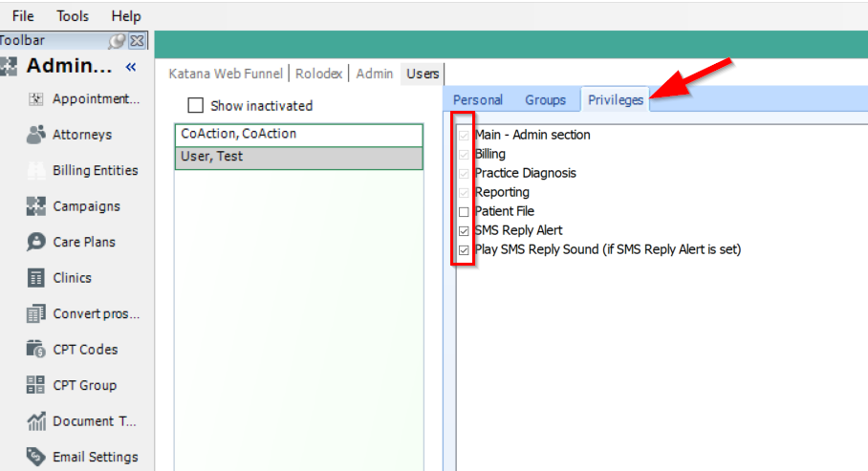This screenshot has height=471, width=868.
Task: Open Clinics sidebar label
Action: tap(72, 278)
